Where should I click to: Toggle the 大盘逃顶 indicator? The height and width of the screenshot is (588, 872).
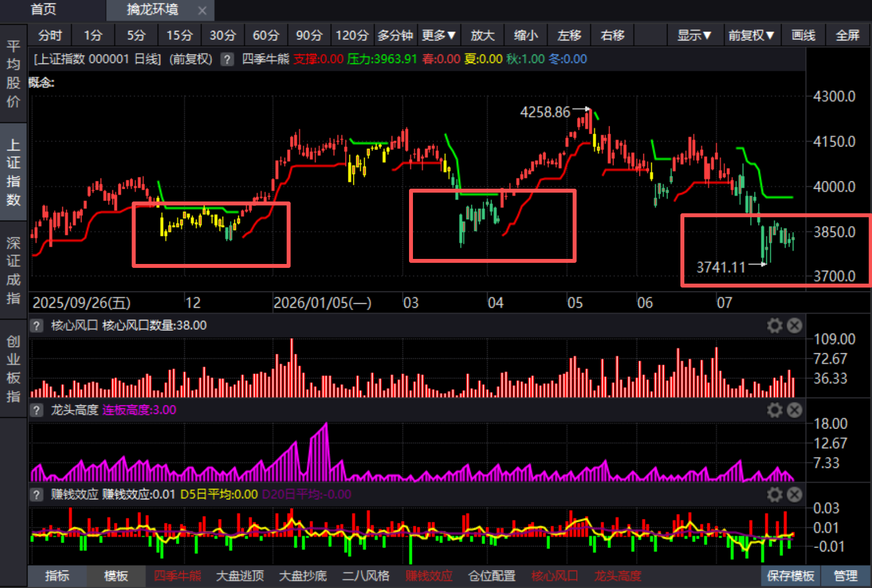point(240,576)
